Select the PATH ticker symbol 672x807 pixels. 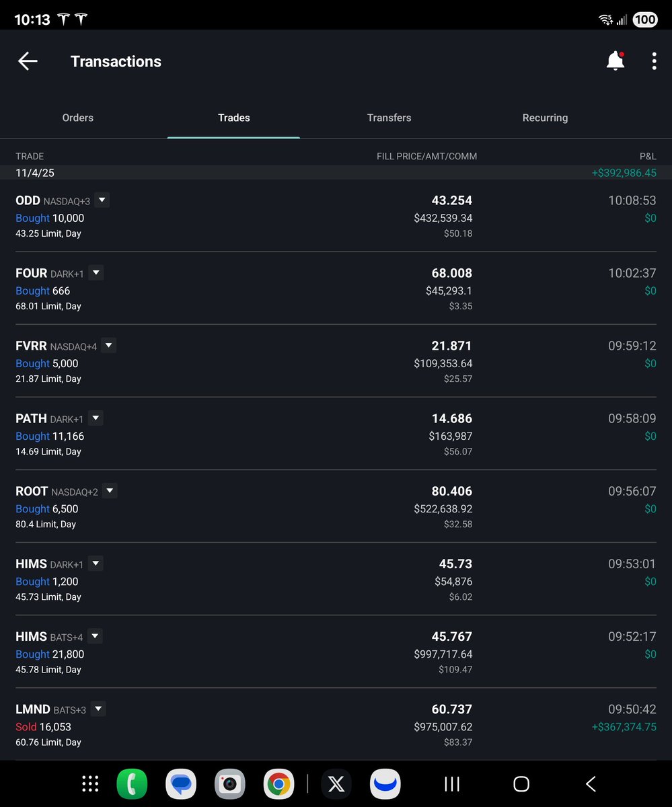click(31, 418)
